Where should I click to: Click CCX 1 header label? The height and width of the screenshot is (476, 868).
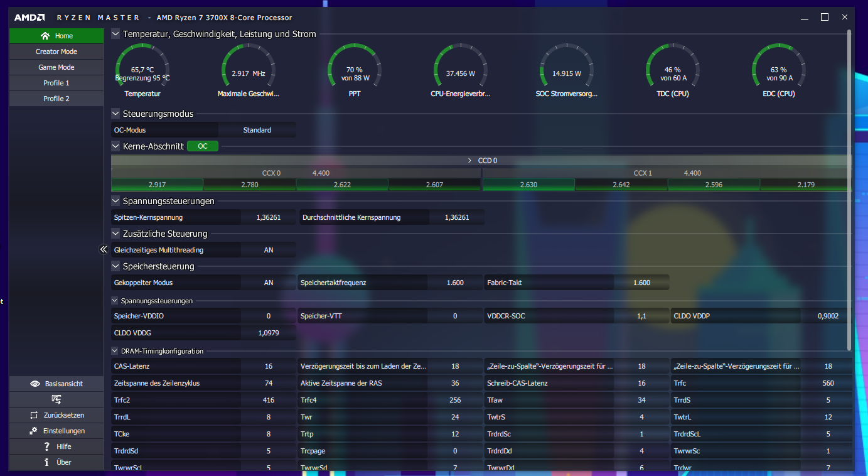[643, 173]
